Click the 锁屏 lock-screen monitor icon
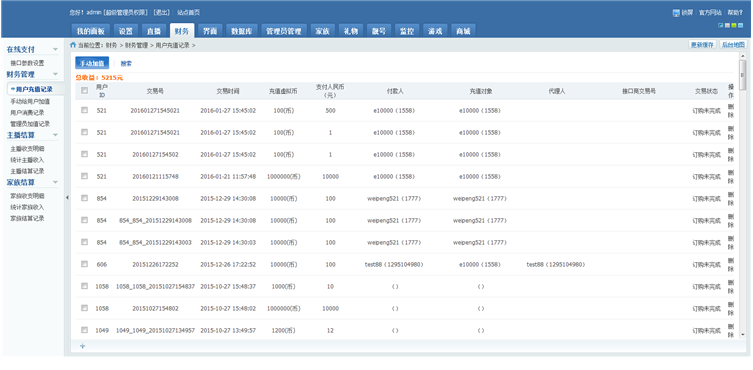Image resolution: width=753 pixels, height=370 pixels. tap(676, 13)
